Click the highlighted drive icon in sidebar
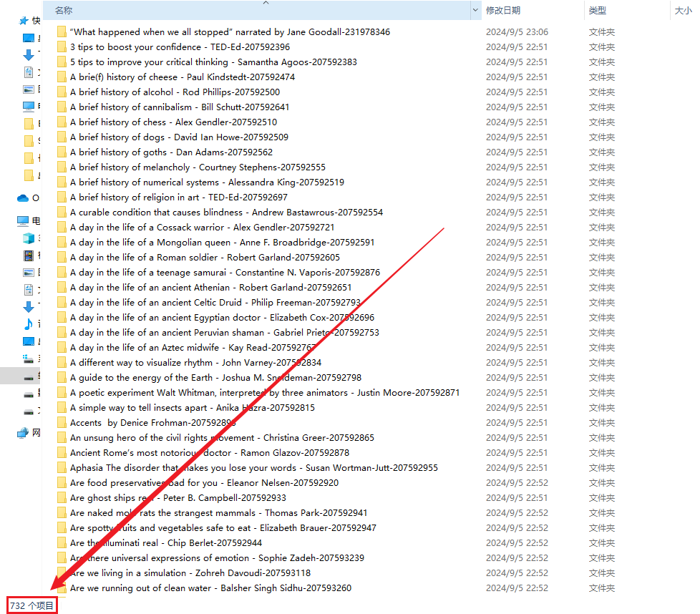Viewport: 700px width, 614px height. point(29,379)
